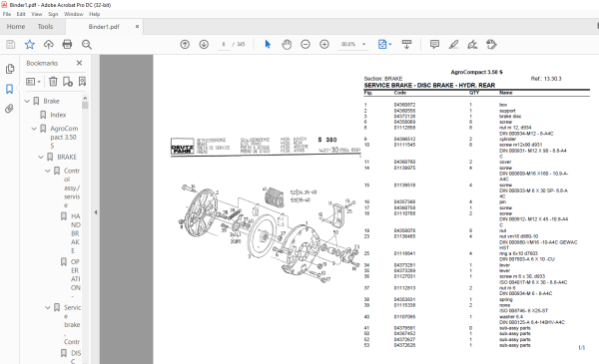Select the Hand pan tool
This screenshot has width=599, height=364.
coord(287,44)
